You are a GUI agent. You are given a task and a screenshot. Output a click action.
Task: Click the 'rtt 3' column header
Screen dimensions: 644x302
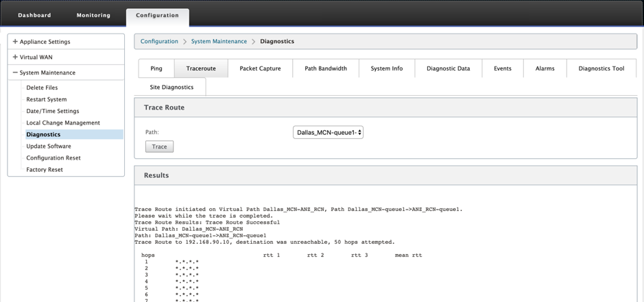point(359,255)
